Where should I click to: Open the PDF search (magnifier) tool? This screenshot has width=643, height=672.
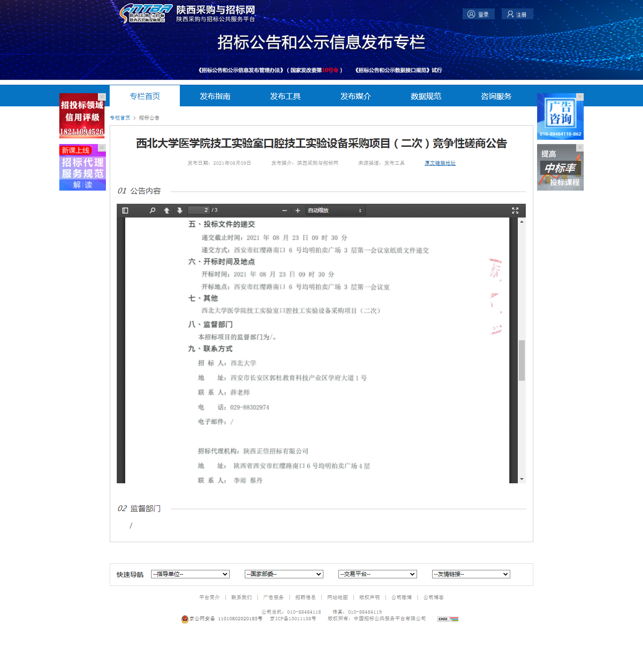(153, 210)
